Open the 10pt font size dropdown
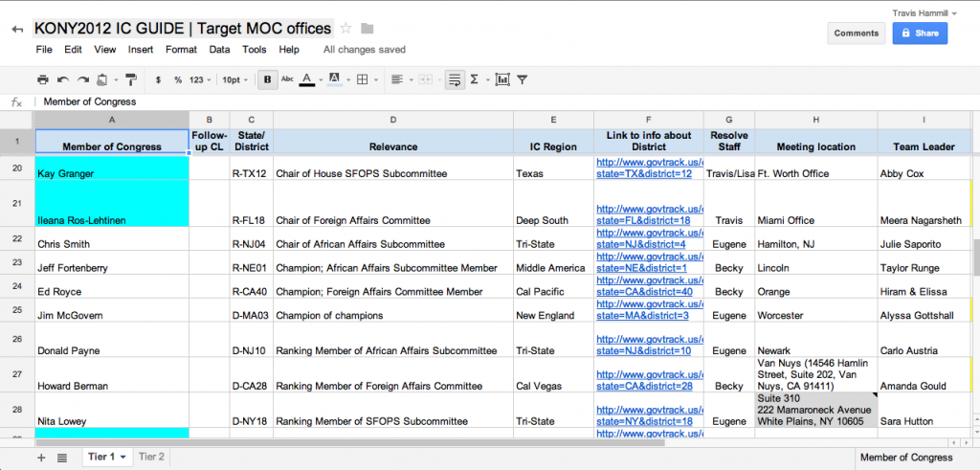 (x=235, y=80)
